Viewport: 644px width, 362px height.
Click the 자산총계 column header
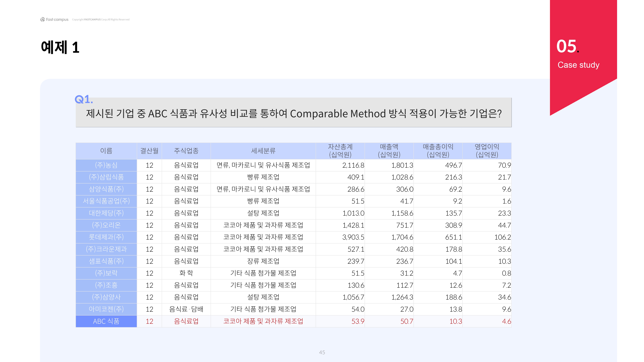[x=340, y=151]
